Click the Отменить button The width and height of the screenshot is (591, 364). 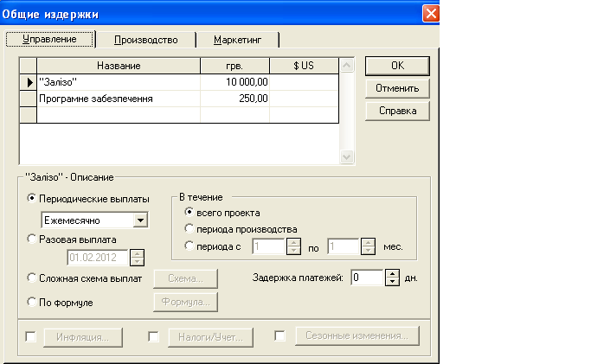tap(397, 88)
